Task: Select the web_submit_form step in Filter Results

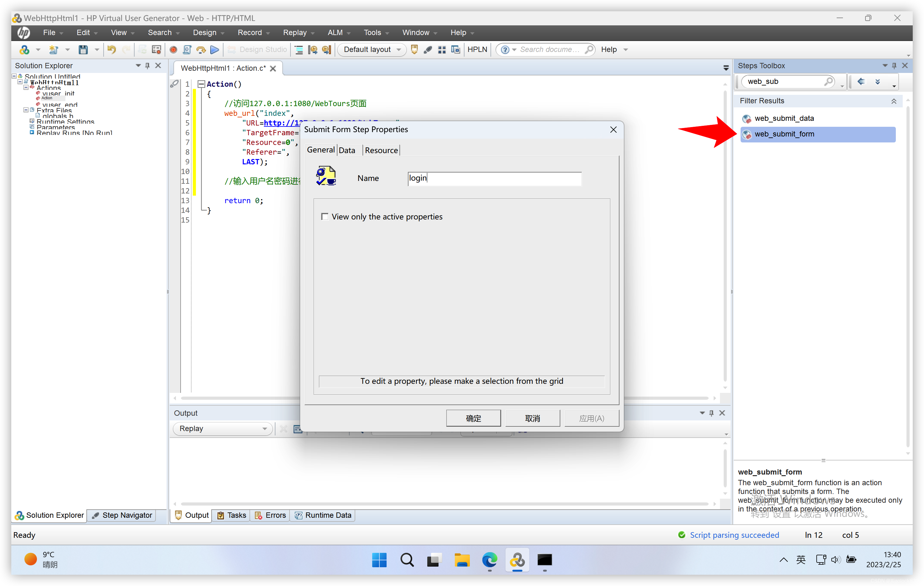Action: coord(784,134)
